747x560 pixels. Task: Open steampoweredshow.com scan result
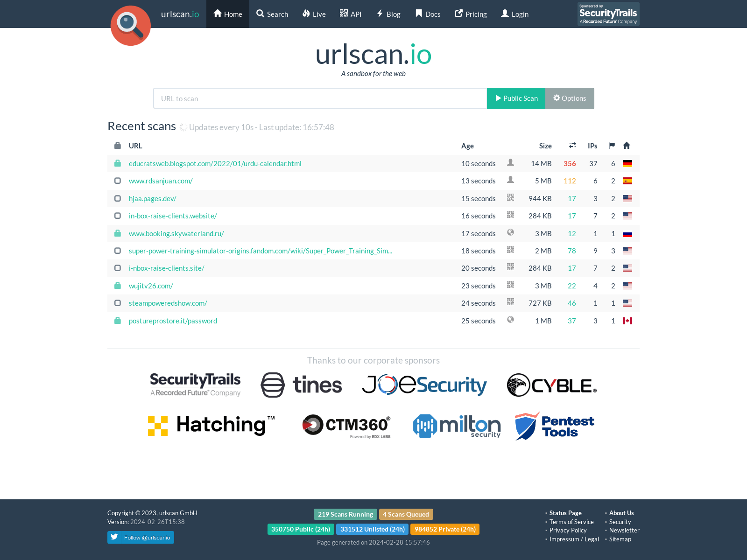point(168,303)
